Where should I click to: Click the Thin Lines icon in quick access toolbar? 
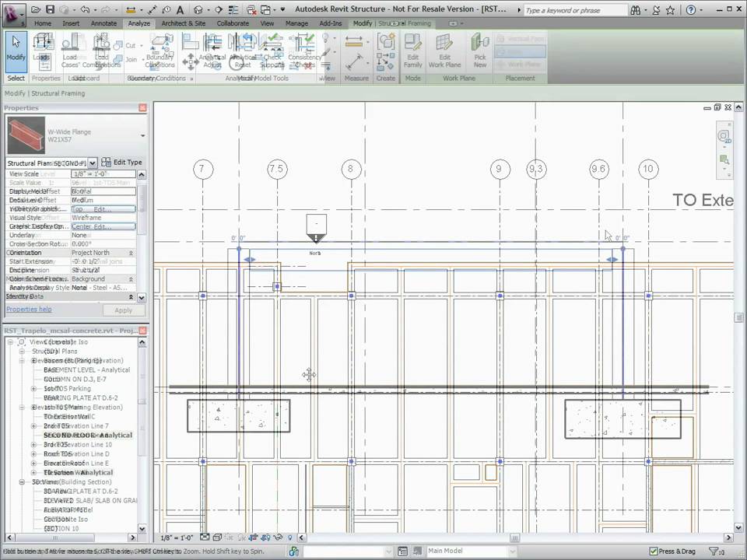[233, 9]
